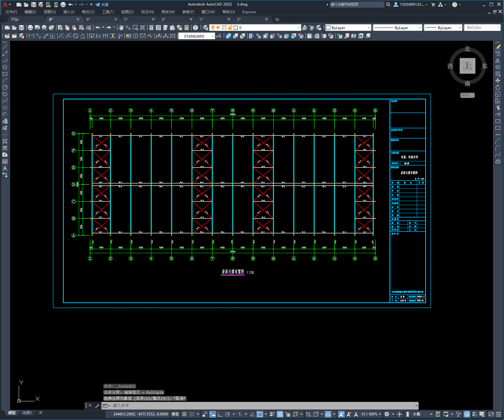
Task: Open Layer Properties Manager icon
Action: click(206, 28)
